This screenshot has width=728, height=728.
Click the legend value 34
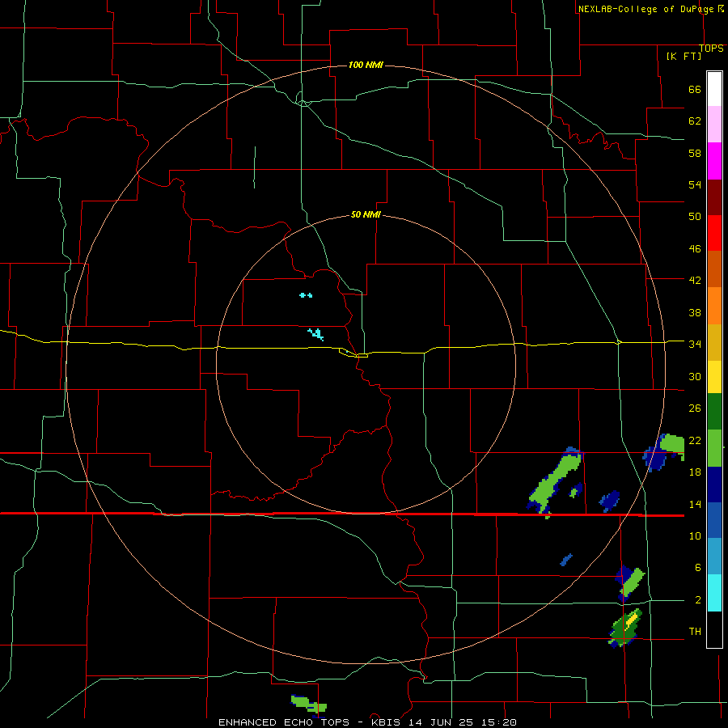click(x=695, y=344)
